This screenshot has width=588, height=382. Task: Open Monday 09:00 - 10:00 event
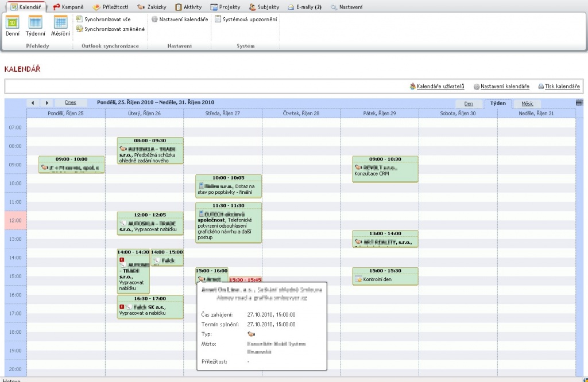[x=71, y=165]
